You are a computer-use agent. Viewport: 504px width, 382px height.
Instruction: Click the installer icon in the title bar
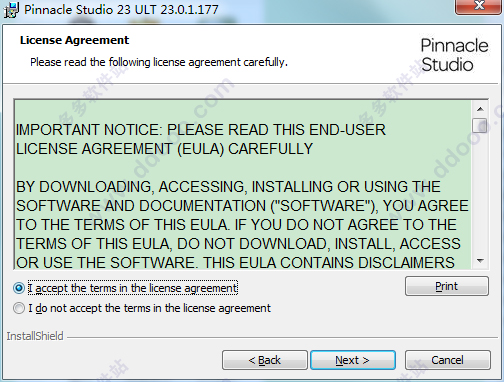pos(11,10)
